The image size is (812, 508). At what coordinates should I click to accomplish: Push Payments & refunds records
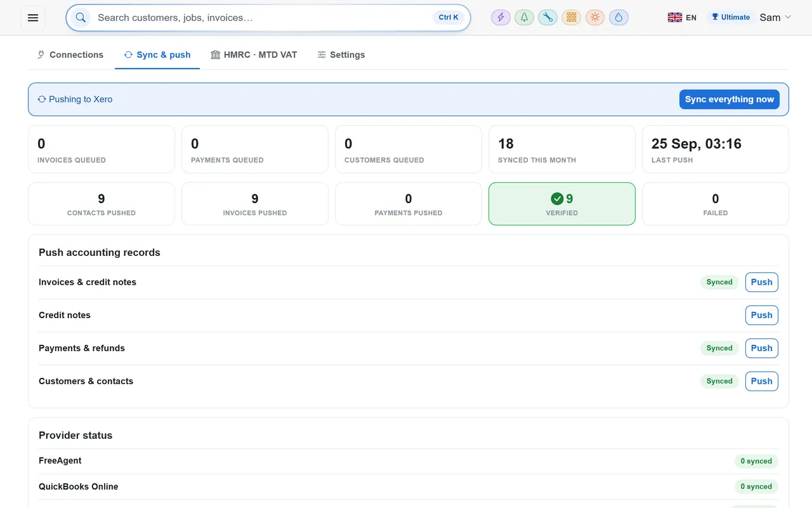761,348
